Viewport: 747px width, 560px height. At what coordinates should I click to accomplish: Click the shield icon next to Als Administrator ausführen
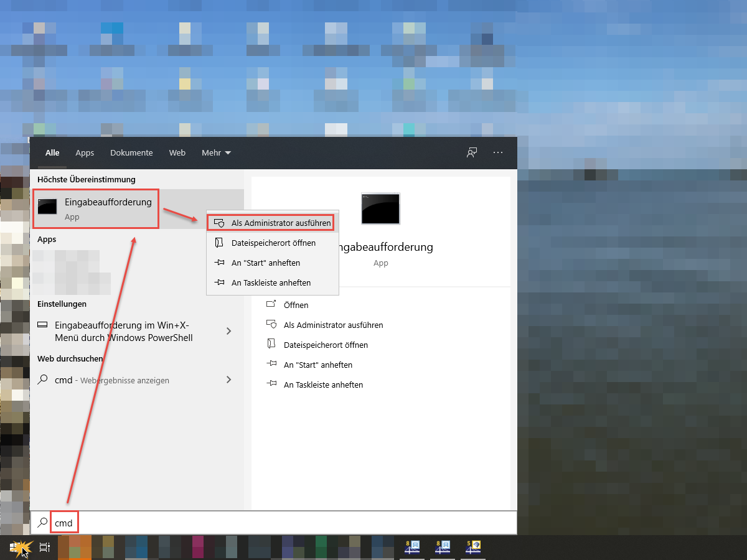coord(218,222)
